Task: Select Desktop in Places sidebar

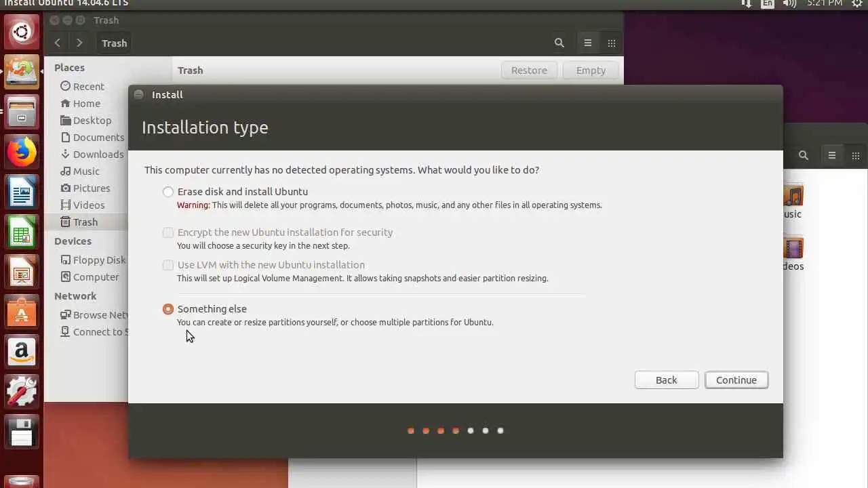Action: [85, 120]
